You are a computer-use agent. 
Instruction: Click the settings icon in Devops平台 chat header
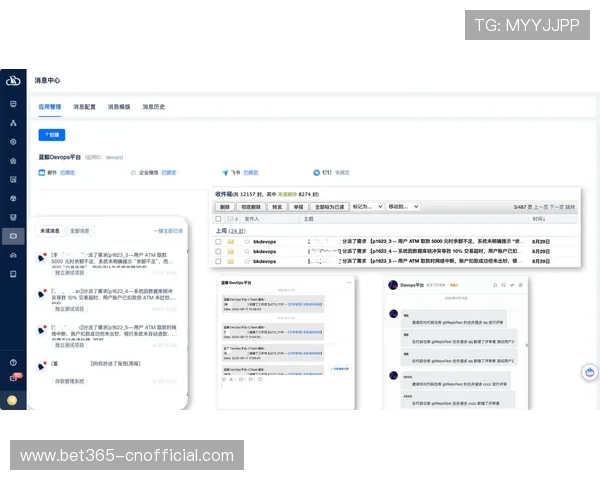click(520, 285)
